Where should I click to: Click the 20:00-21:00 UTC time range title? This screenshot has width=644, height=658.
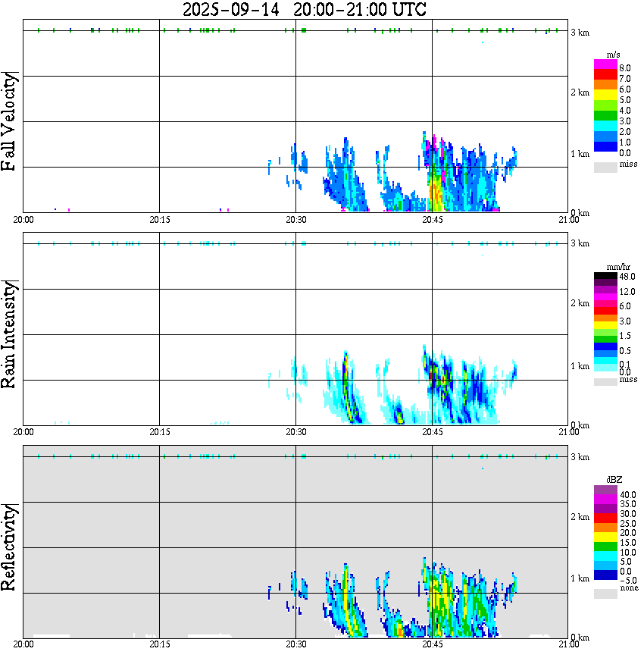coord(360,9)
